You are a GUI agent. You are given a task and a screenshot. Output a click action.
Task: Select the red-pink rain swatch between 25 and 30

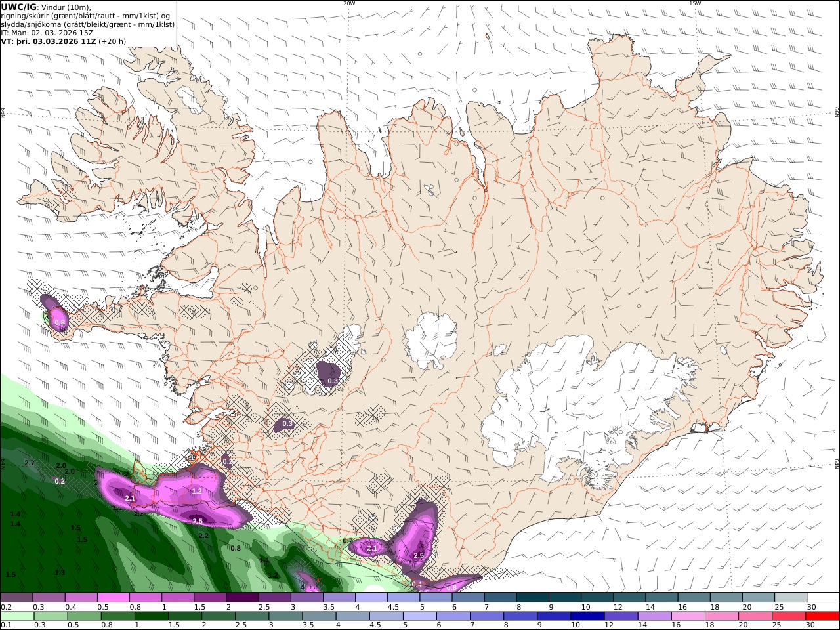[789, 616]
